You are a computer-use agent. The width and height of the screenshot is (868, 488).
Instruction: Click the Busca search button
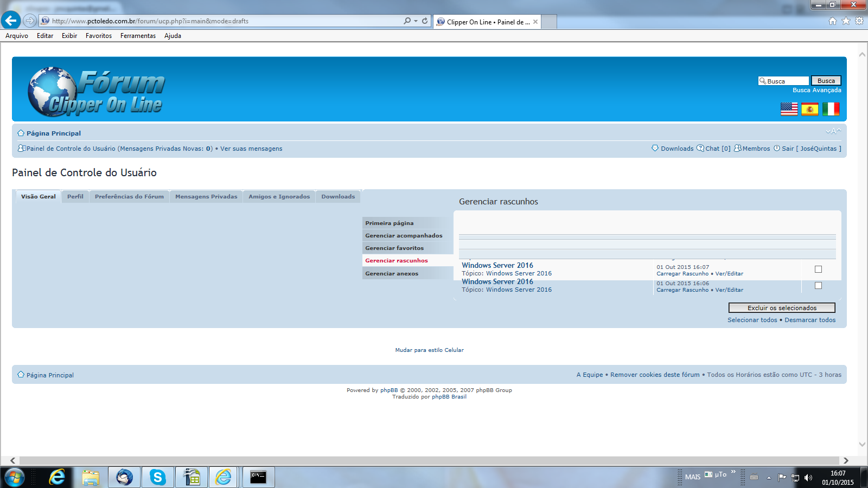[x=826, y=81]
